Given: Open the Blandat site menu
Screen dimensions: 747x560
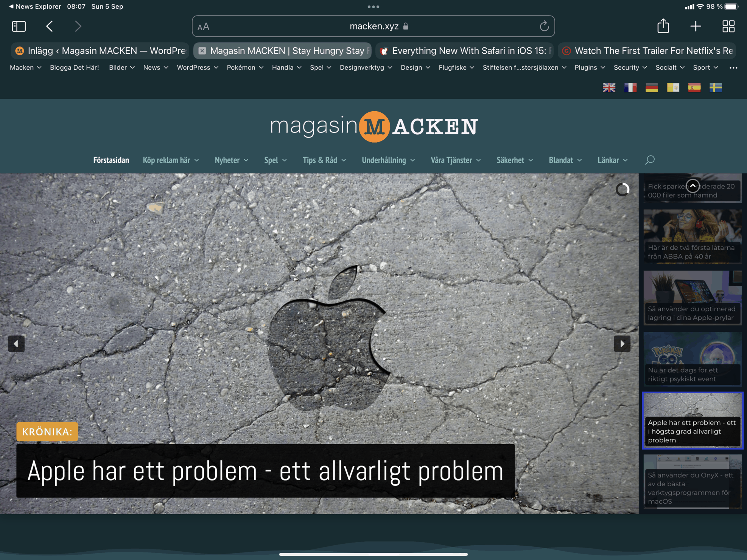Looking at the screenshot, I should [x=565, y=160].
